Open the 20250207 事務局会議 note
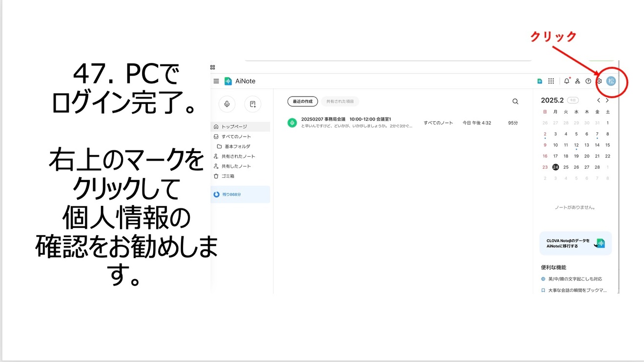 coord(346,119)
